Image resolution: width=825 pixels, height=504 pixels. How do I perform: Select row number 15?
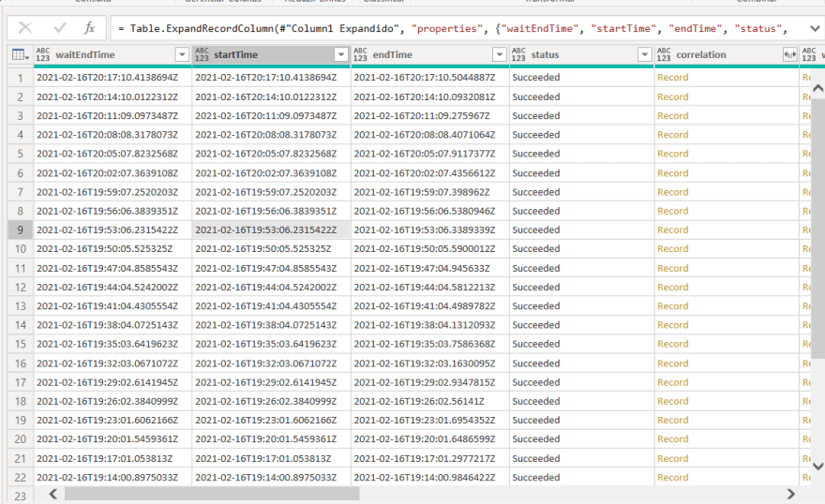point(20,344)
